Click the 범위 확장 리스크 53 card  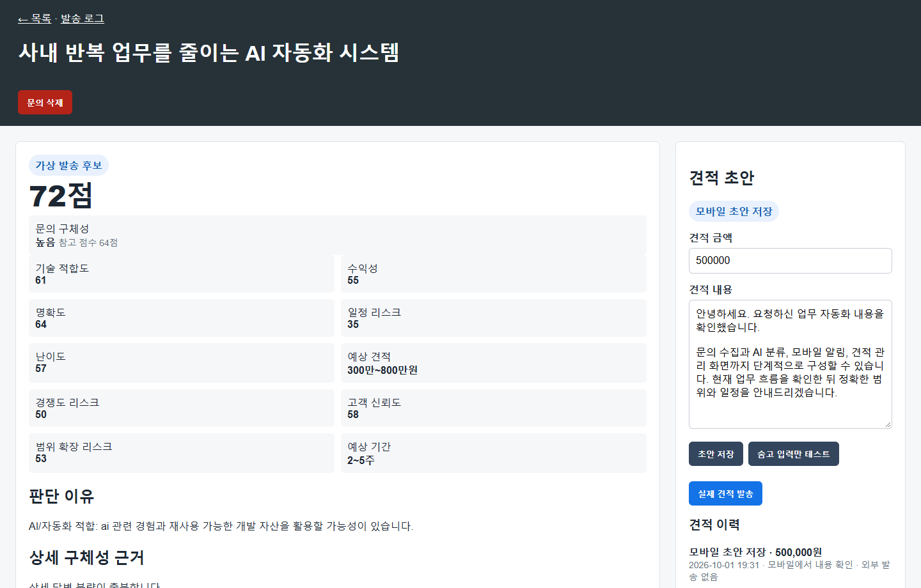click(x=182, y=453)
